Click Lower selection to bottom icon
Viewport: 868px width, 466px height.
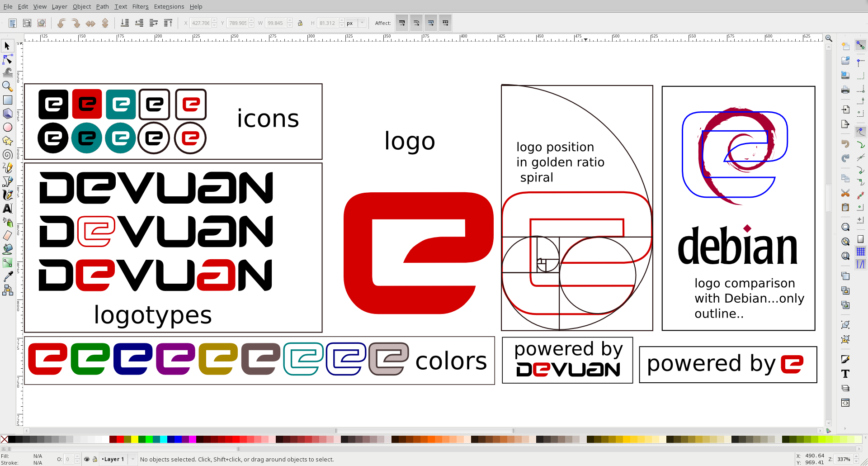coord(125,23)
